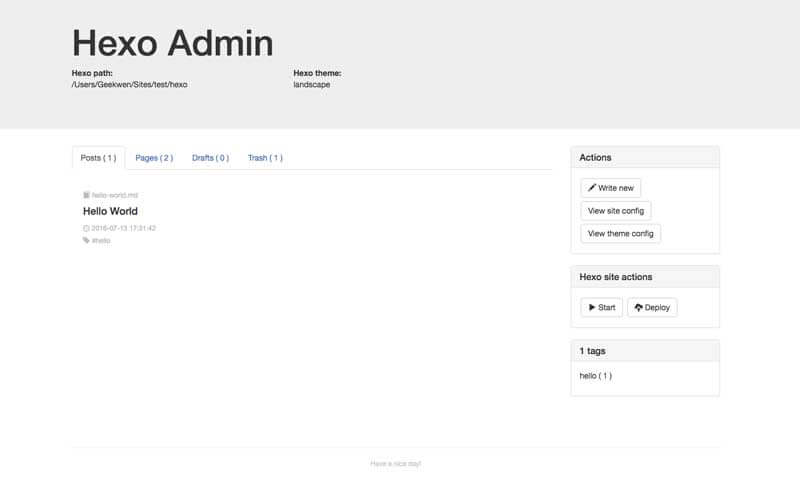
Task: Click the clock icon beside post date
Action: [x=86, y=228]
